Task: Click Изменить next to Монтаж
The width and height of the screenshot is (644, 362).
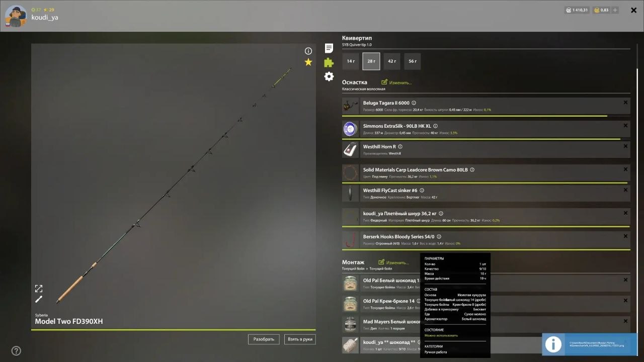Action: (393, 262)
